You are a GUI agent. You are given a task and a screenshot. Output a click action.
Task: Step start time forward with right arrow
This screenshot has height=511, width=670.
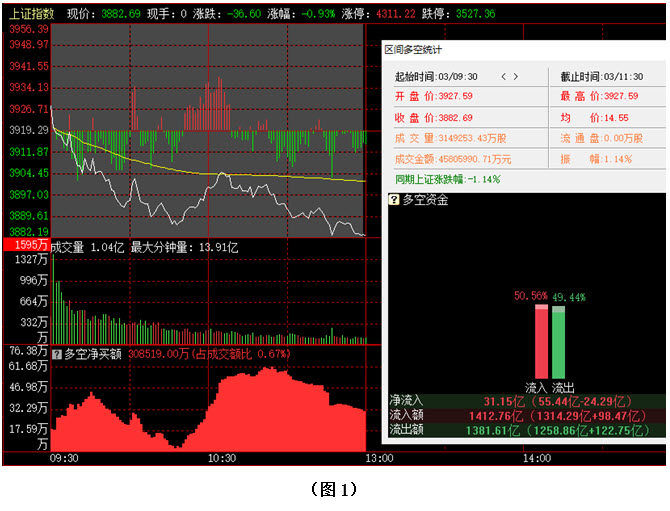point(517,76)
